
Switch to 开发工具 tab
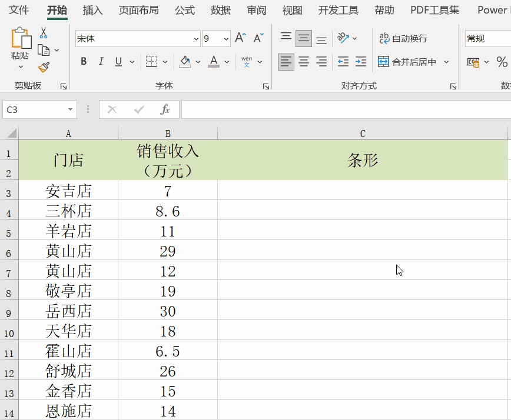point(339,10)
